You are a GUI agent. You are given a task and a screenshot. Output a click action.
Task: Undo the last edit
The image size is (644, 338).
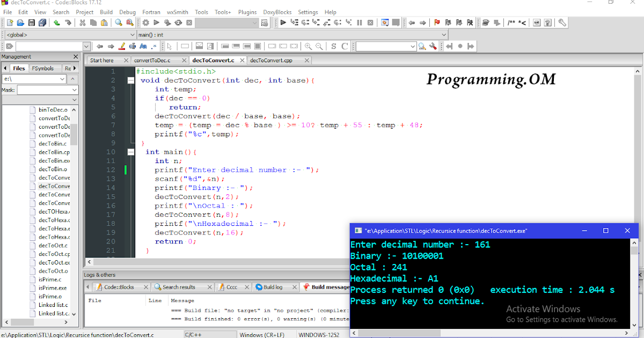click(x=58, y=23)
